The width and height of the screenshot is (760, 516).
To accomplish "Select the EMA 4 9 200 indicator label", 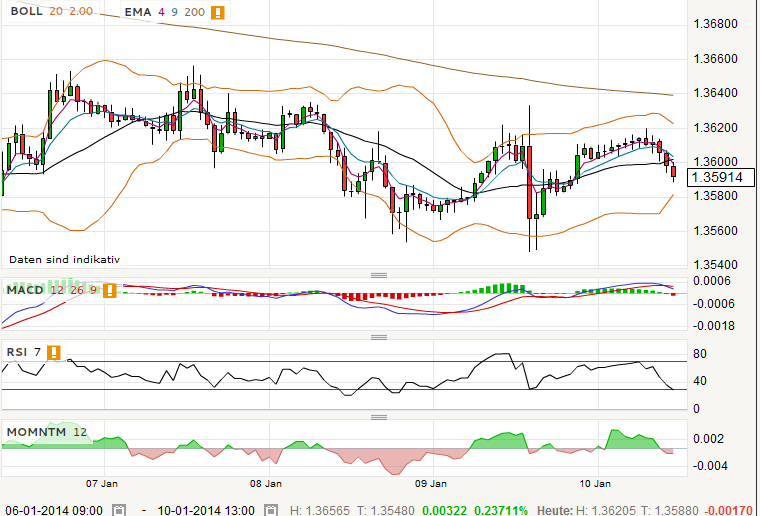I will click(164, 12).
